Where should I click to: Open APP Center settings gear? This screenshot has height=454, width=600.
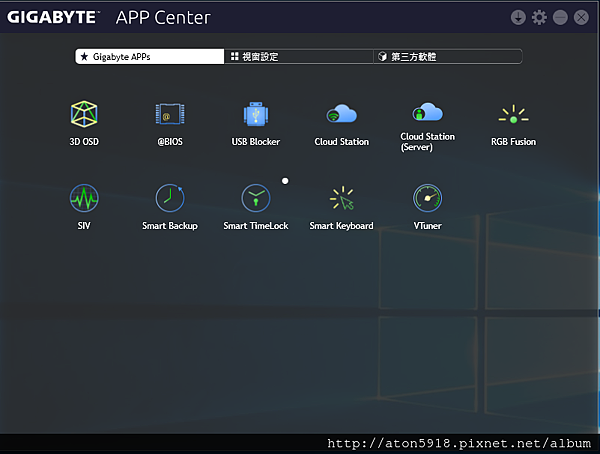(539, 18)
